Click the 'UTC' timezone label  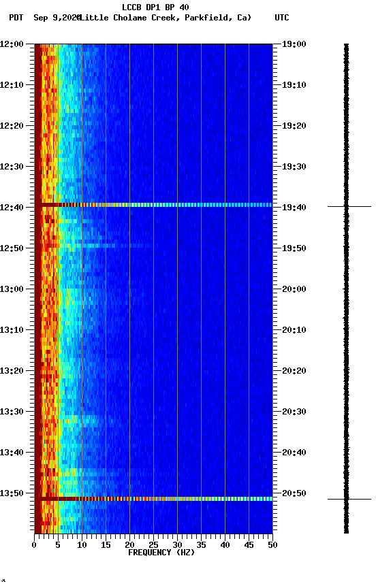[x=282, y=18]
